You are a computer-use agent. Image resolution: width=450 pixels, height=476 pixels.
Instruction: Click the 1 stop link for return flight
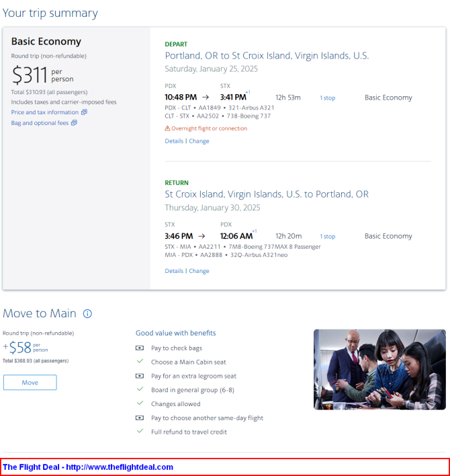point(328,236)
